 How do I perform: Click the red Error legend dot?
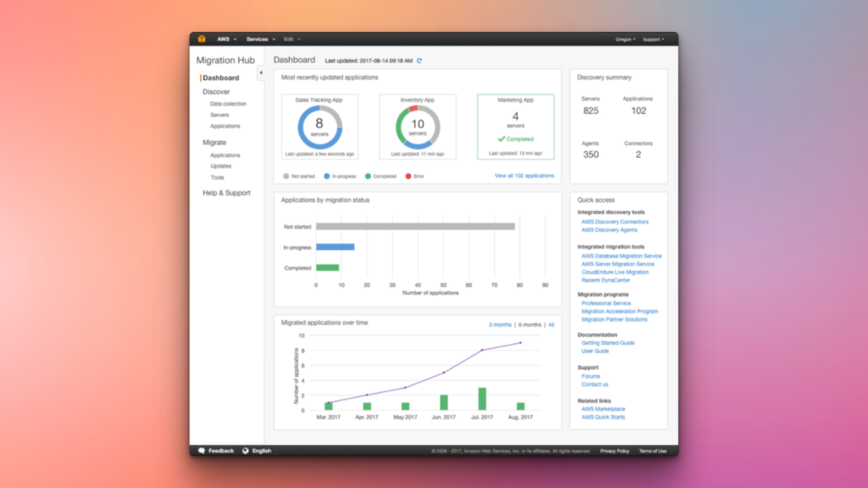tap(408, 176)
